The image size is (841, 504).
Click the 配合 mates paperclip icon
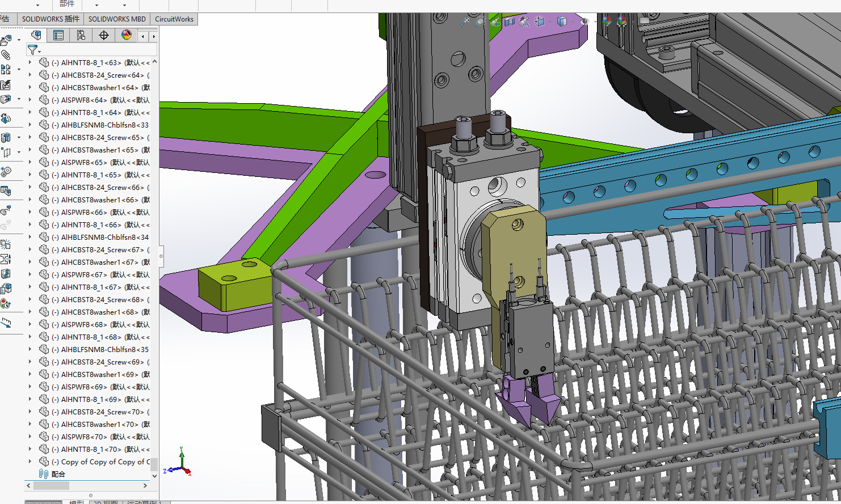(44, 474)
